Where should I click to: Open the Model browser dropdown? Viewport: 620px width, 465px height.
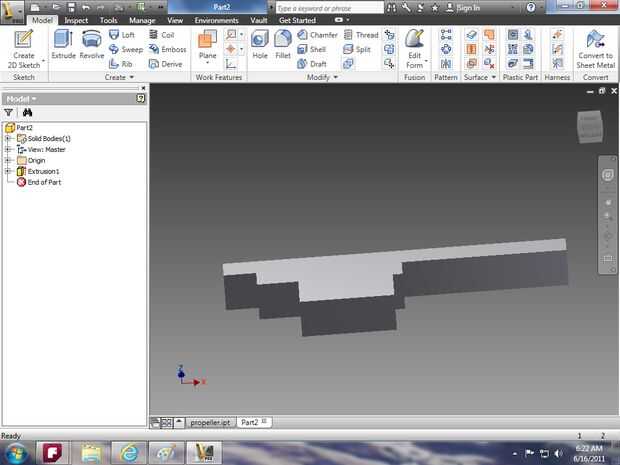tap(21, 99)
